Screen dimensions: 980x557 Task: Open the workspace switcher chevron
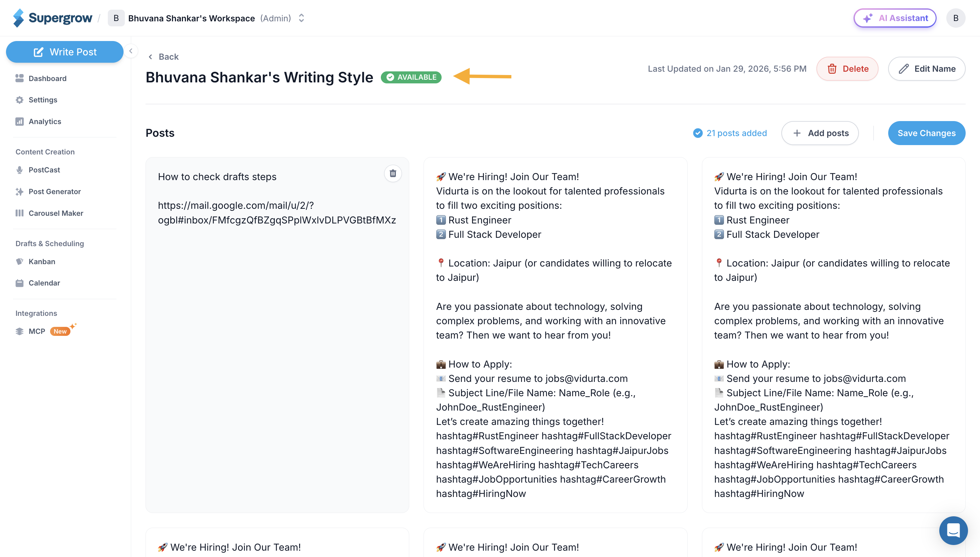coord(301,18)
